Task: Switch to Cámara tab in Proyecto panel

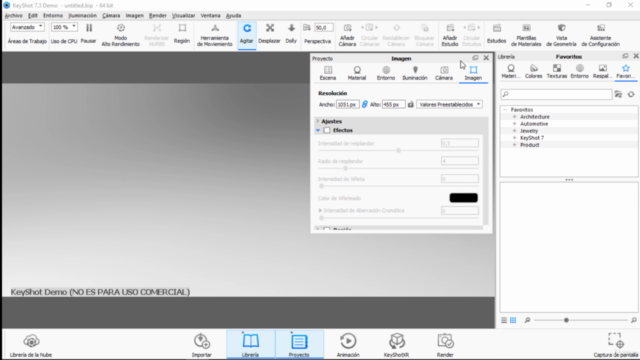Action: 444,73
